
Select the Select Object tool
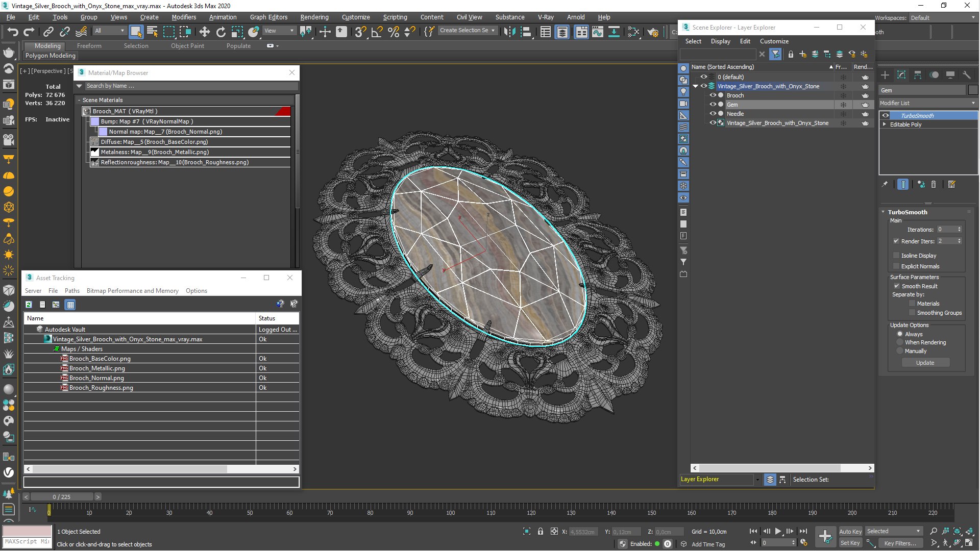point(136,32)
